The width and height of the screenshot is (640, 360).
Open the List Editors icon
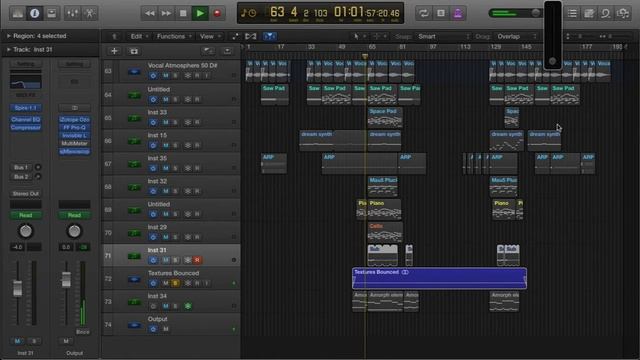tap(572, 13)
